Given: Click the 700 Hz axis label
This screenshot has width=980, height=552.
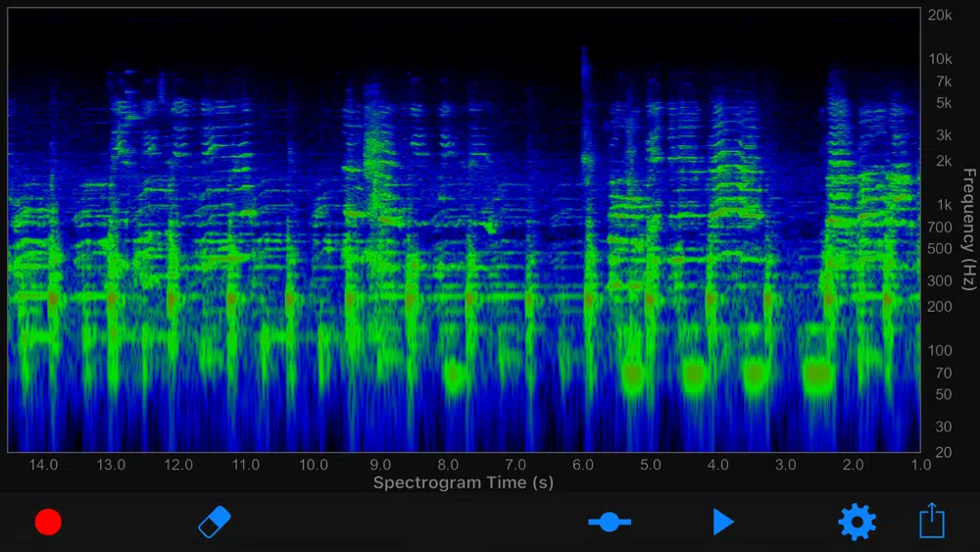Looking at the screenshot, I should [940, 226].
